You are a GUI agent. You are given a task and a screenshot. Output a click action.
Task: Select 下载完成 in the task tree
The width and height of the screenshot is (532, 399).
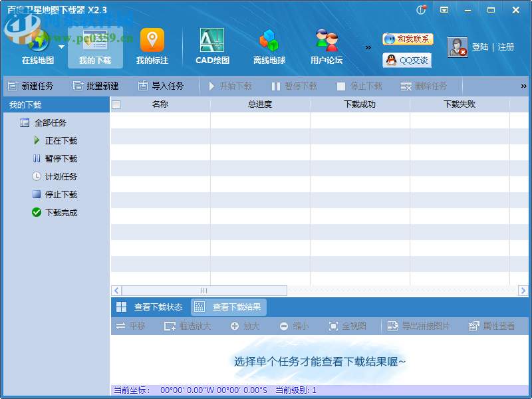coord(61,213)
